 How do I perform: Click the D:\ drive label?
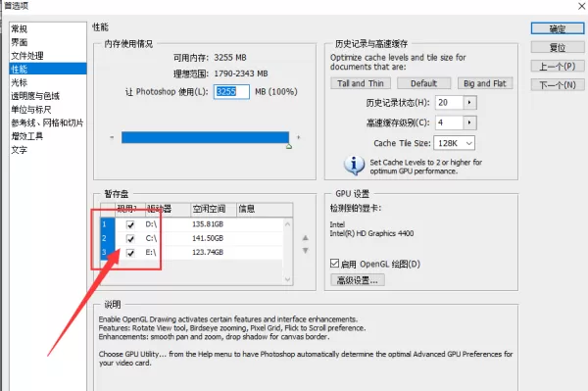151,224
